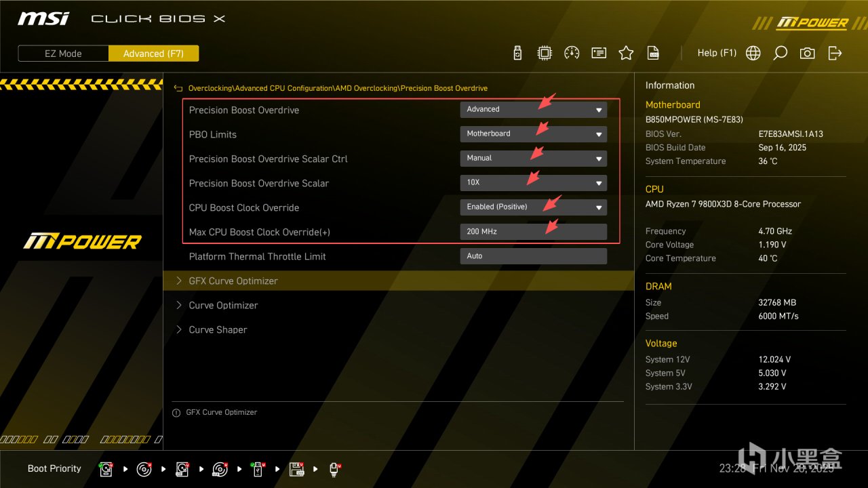Screen dimensions: 868x488
Task: Open search with the magnifier icon
Action: pyautogui.click(x=781, y=53)
